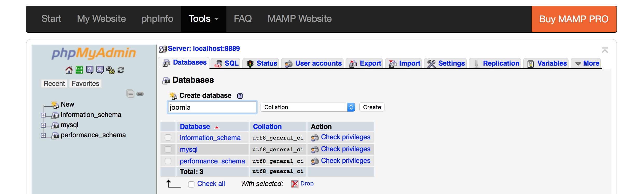Open the Export tab
The image size is (644, 194).
(x=365, y=63)
